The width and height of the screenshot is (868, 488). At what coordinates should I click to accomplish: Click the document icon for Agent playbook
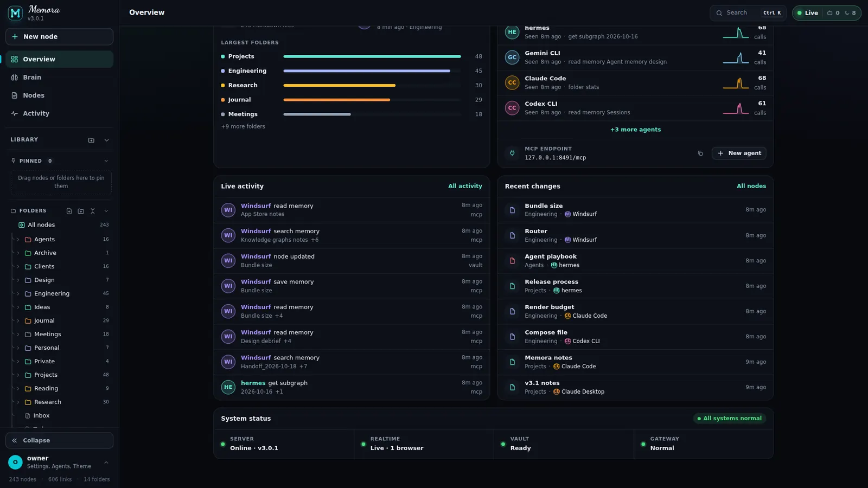tap(512, 261)
